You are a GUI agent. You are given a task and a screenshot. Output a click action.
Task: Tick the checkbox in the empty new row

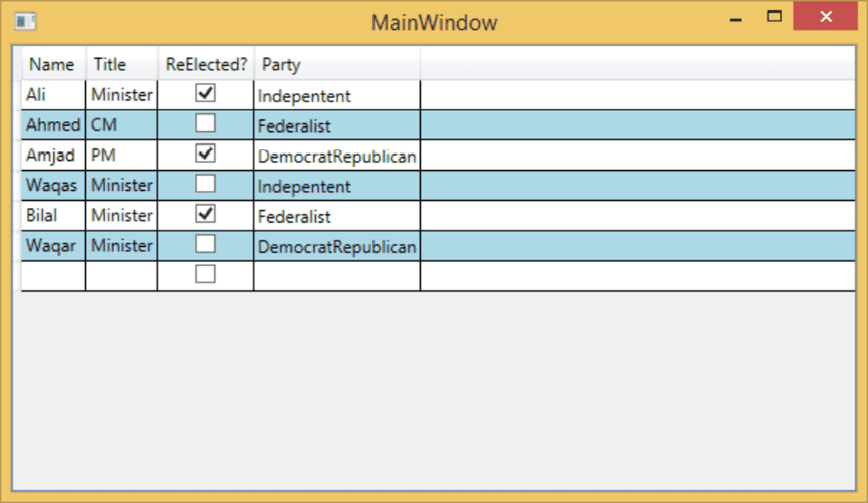(x=205, y=274)
